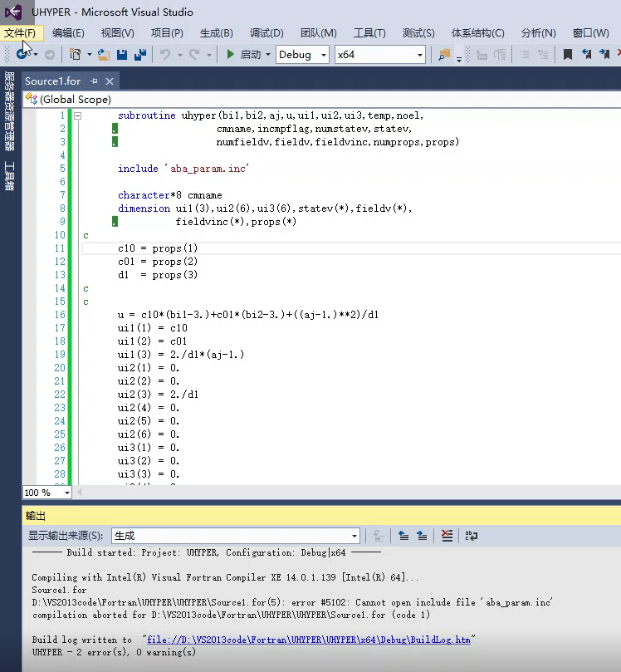
Task: Open the BuildLog.htm file link
Action: tap(308, 640)
